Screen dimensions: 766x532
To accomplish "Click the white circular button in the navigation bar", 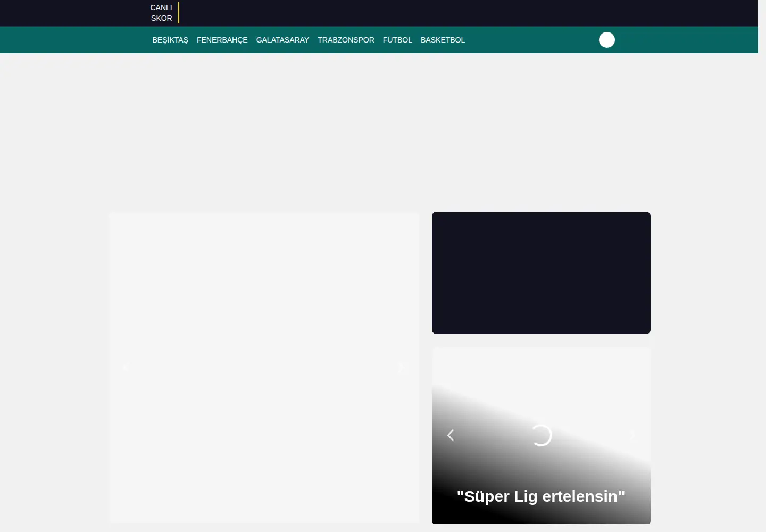I will click(607, 40).
